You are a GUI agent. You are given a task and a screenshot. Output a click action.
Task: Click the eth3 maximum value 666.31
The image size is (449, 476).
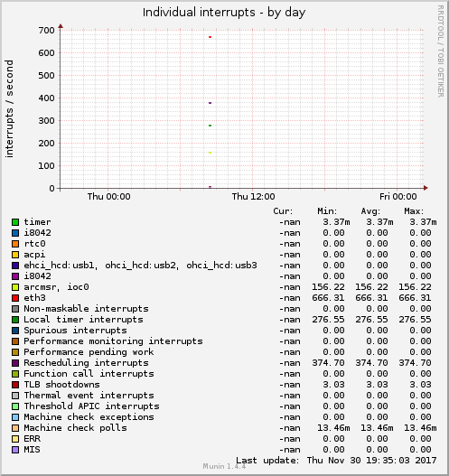click(x=415, y=298)
